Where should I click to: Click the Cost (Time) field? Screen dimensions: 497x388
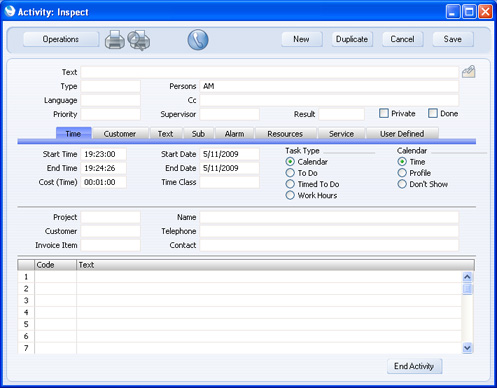(x=103, y=182)
